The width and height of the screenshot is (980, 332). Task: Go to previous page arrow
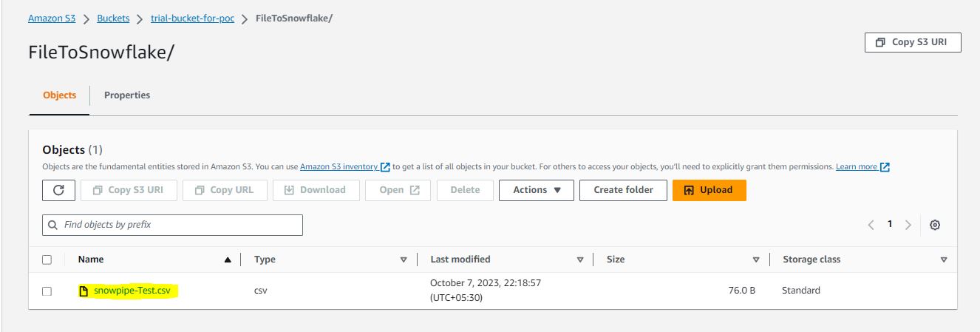point(872,225)
